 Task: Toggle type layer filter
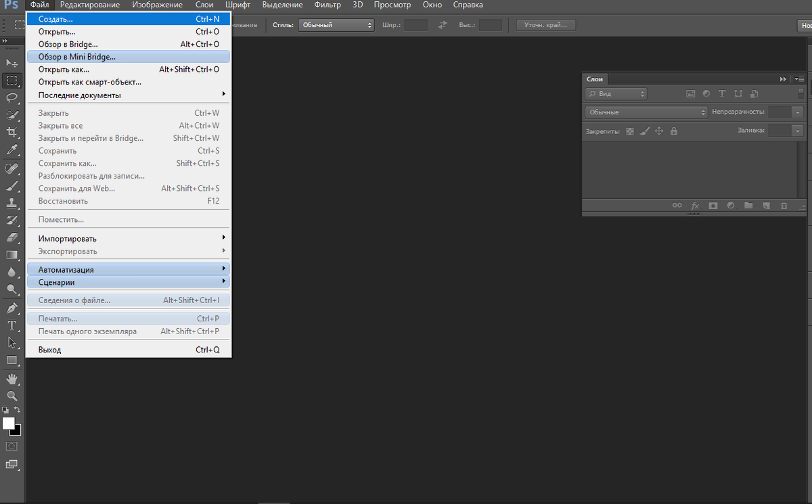click(x=722, y=94)
